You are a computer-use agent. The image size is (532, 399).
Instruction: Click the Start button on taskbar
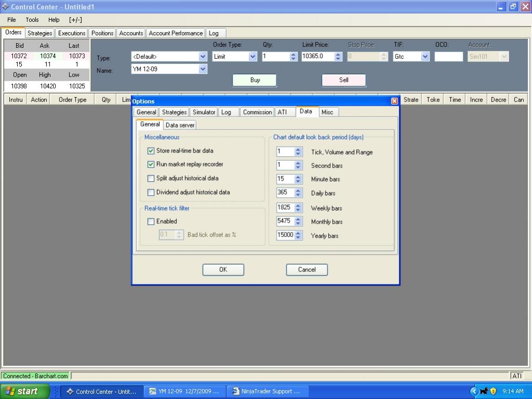point(25,391)
